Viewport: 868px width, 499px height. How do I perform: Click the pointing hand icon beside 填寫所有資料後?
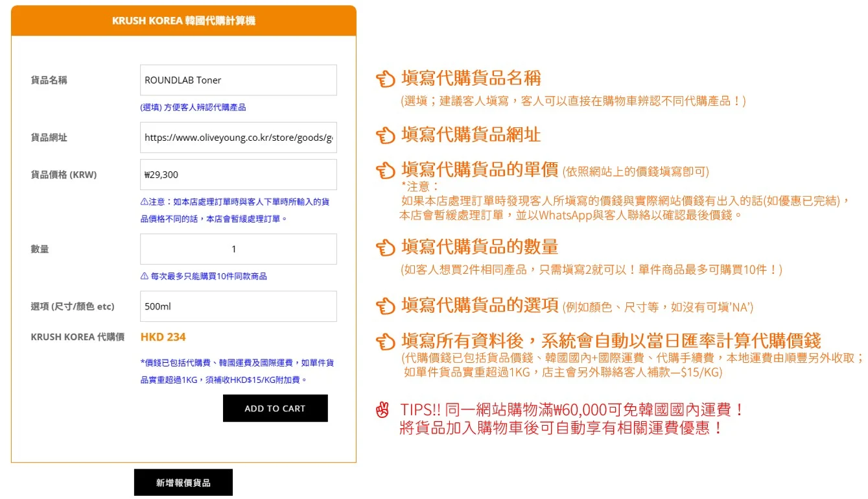386,341
